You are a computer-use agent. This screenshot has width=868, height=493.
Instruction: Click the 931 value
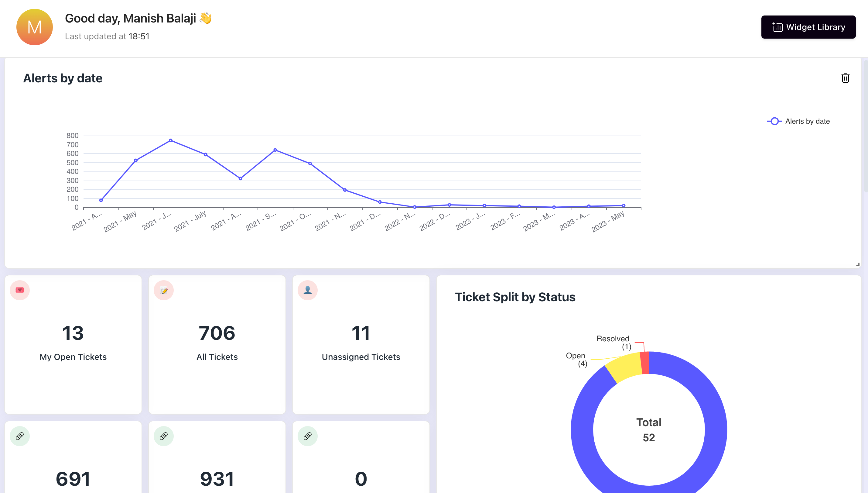coord(217,479)
